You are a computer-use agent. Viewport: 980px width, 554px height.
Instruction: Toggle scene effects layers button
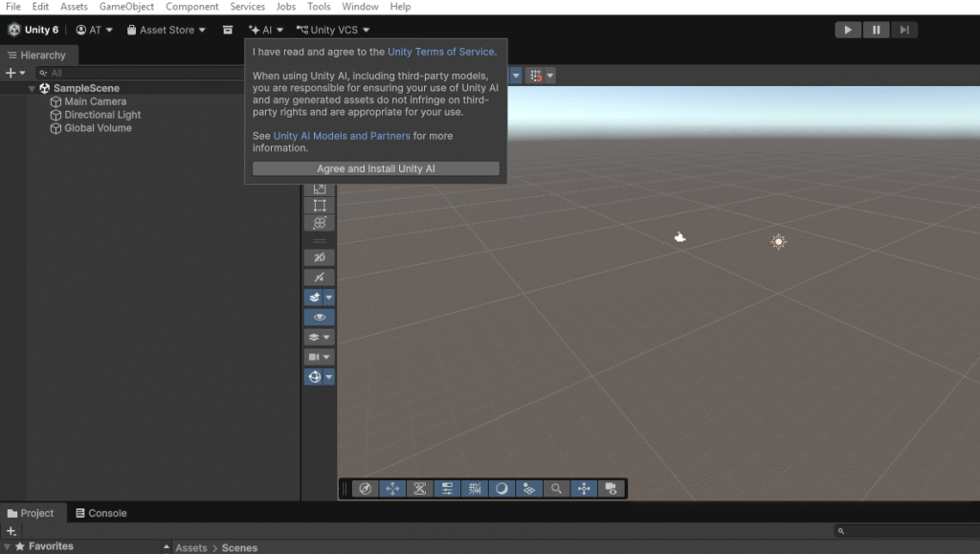pos(314,298)
